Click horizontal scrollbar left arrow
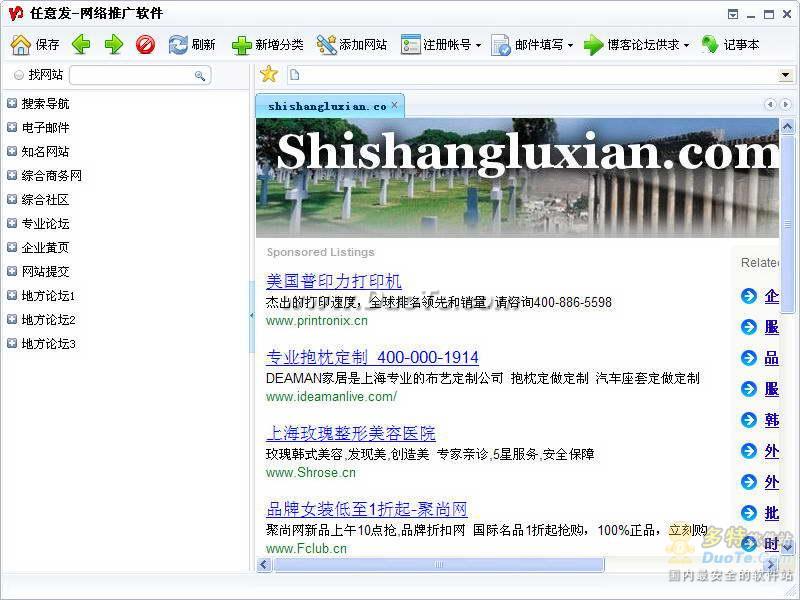 (264, 565)
